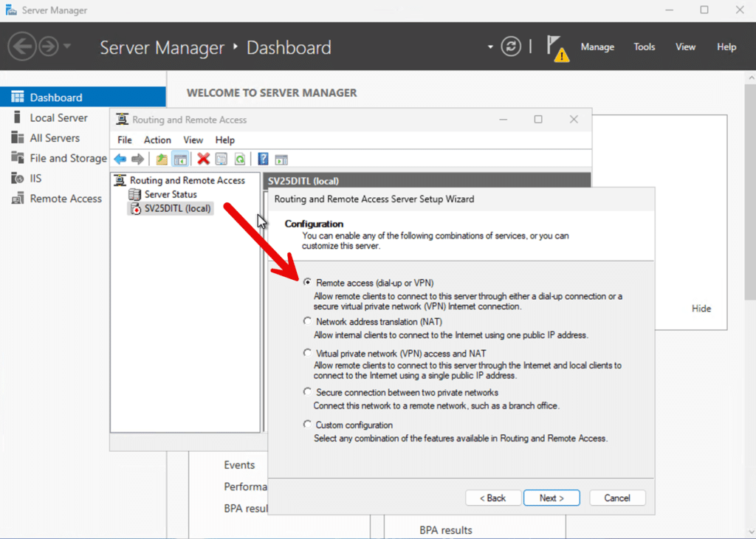756x539 pixels.
Task: Open the Tools menu in Server Manager
Action: pyautogui.click(x=644, y=47)
